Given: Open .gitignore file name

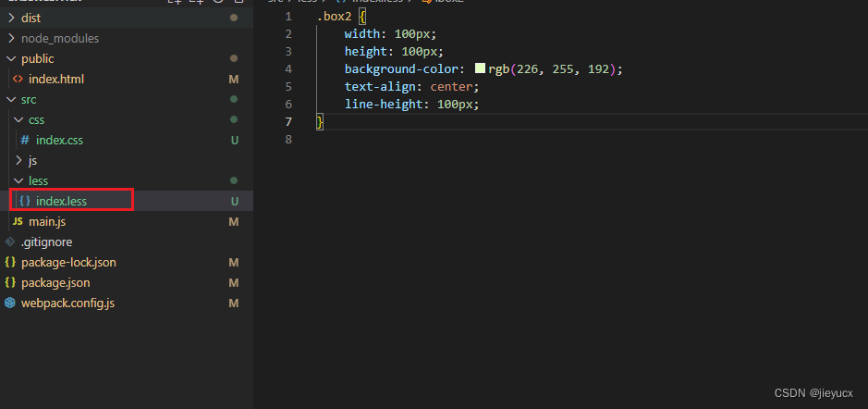Looking at the screenshot, I should 47,242.
